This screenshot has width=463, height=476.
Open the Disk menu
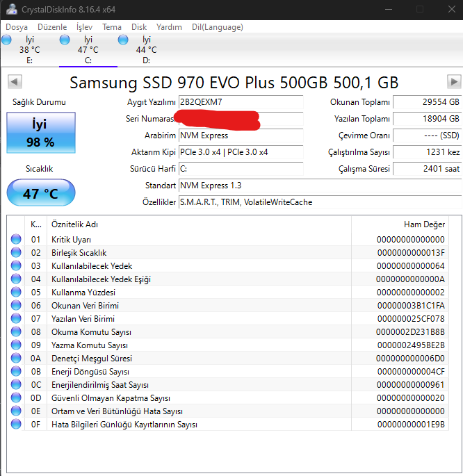point(139,27)
